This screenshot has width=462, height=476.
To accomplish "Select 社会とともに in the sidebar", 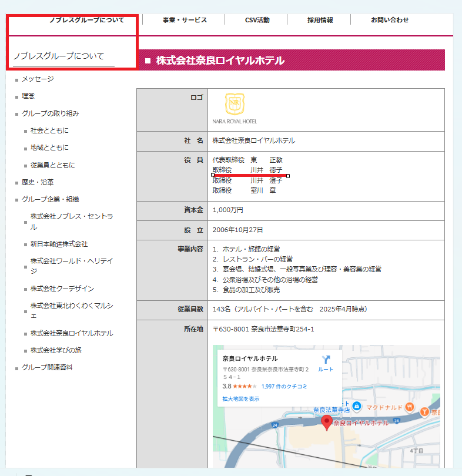I will (49, 130).
